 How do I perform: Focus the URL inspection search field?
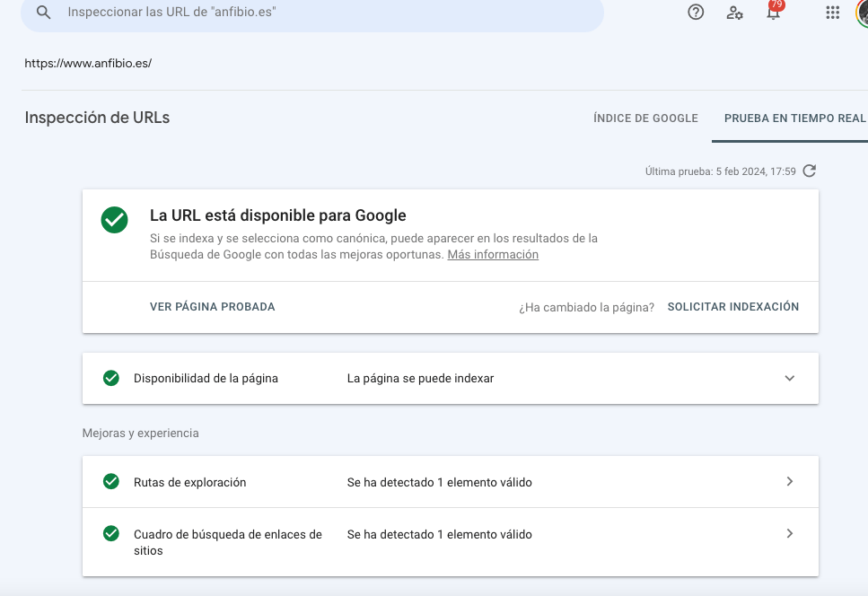pos(312,13)
